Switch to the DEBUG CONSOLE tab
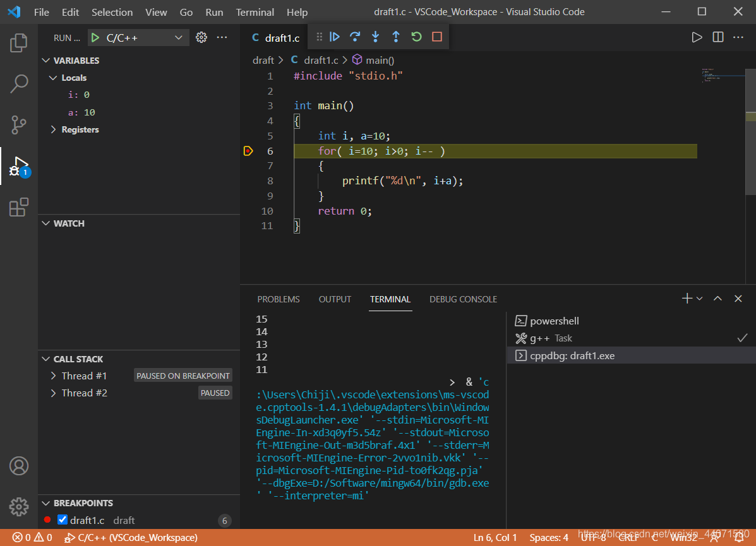Image resolution: width=756 pixels, height=546 pixels. pyautogui.click(x=463, y=299)
